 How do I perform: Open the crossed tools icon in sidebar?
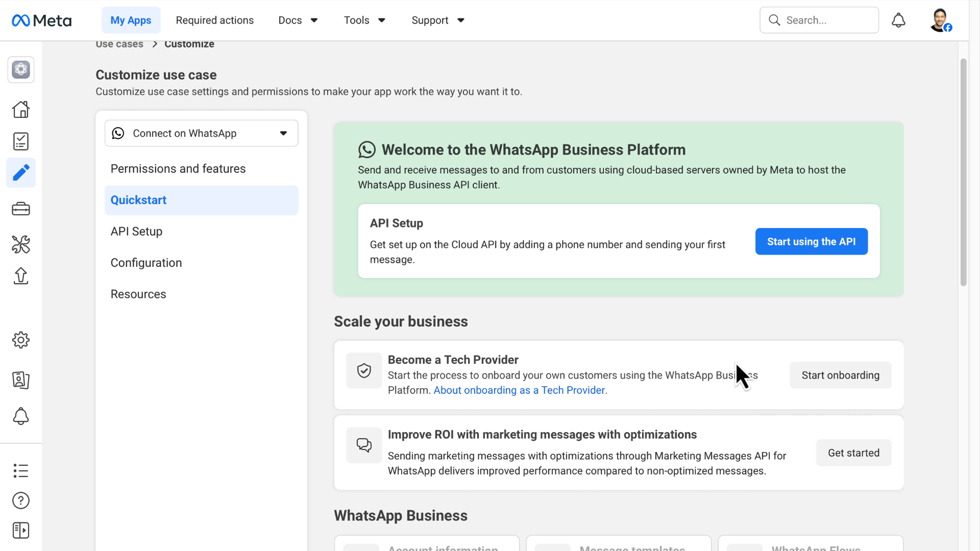point(21,244)
